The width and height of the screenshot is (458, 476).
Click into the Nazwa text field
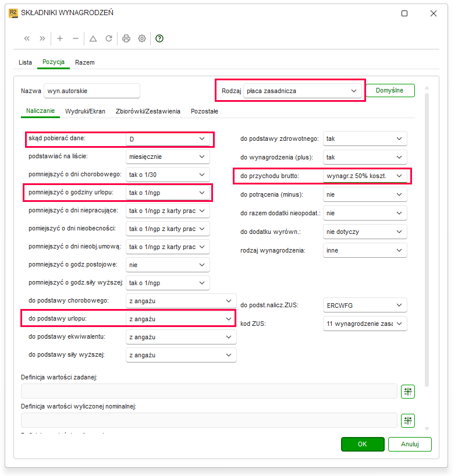(x=92, y=91)
